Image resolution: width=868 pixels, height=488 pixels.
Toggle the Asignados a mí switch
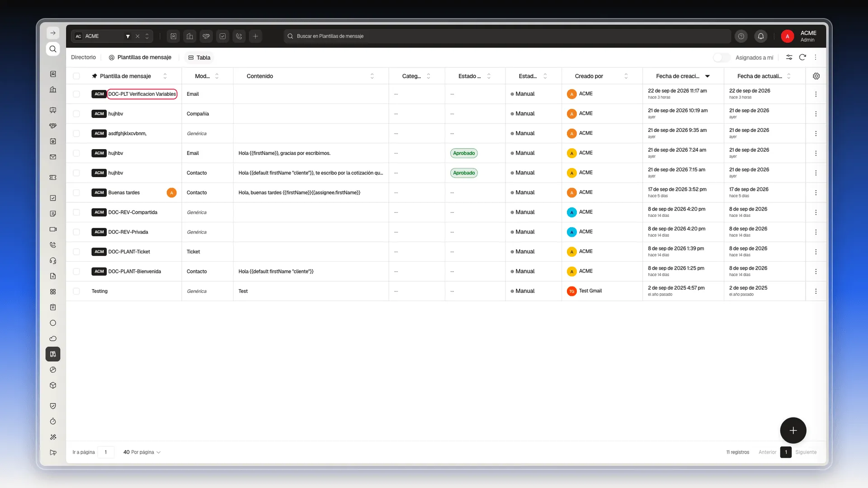721,57
